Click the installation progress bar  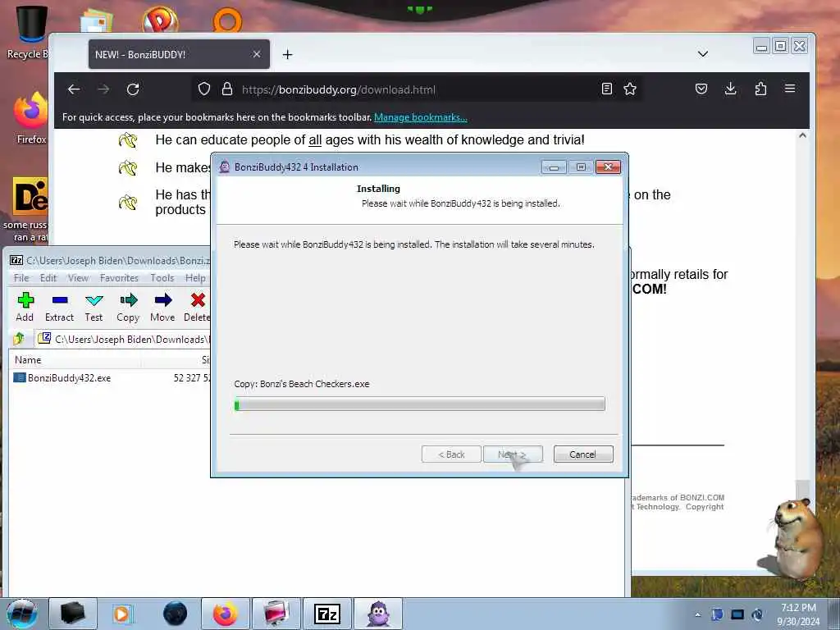[x=419, y=404]
